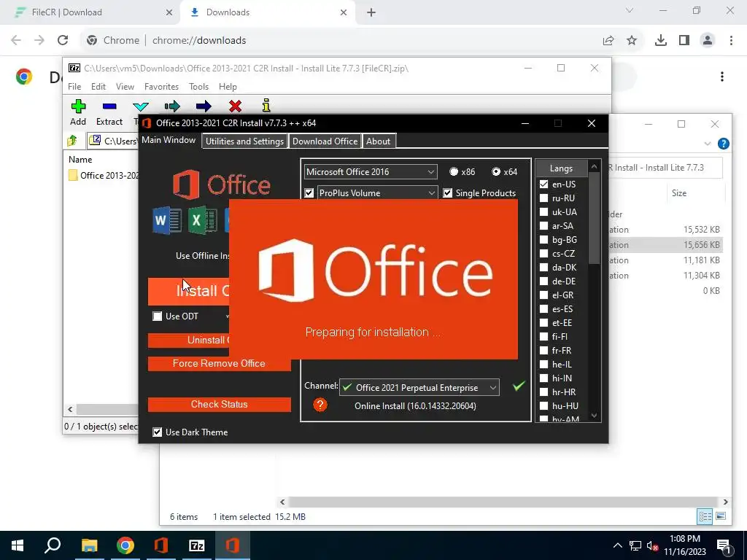This screenshot has height=560, width=747.
Task: Open the Chrome three-dot menu
Action: [731, 41]
